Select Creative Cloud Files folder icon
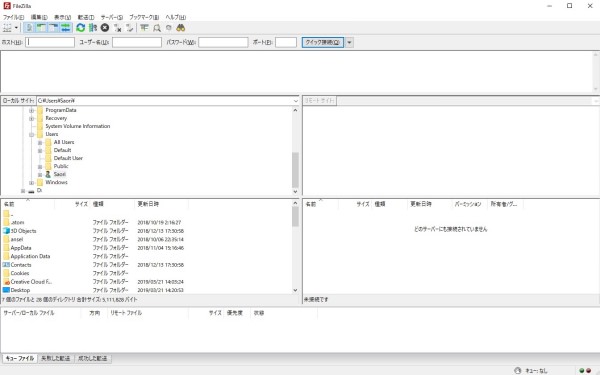Screen dimensions: 600x375 pos(6,282)
